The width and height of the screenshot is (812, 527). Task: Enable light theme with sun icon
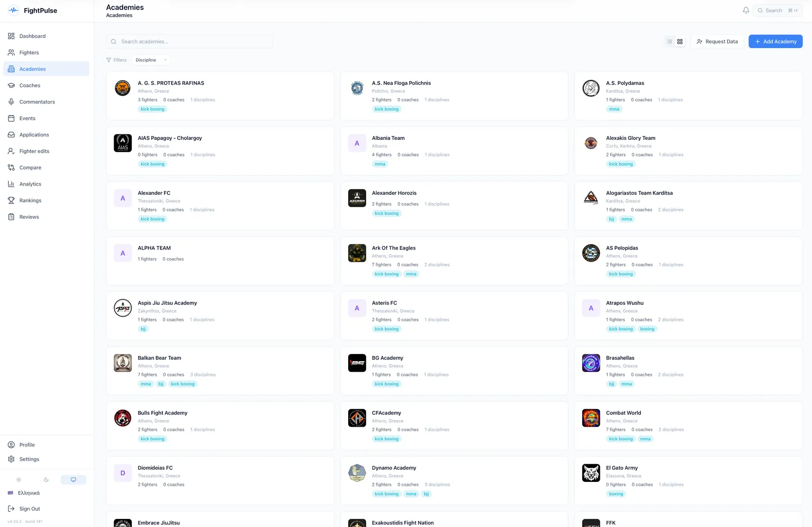(x=19, y=480)
